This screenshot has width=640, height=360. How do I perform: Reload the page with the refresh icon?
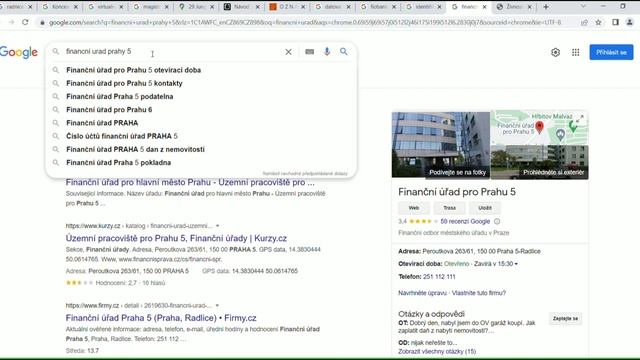coord(25,22)
